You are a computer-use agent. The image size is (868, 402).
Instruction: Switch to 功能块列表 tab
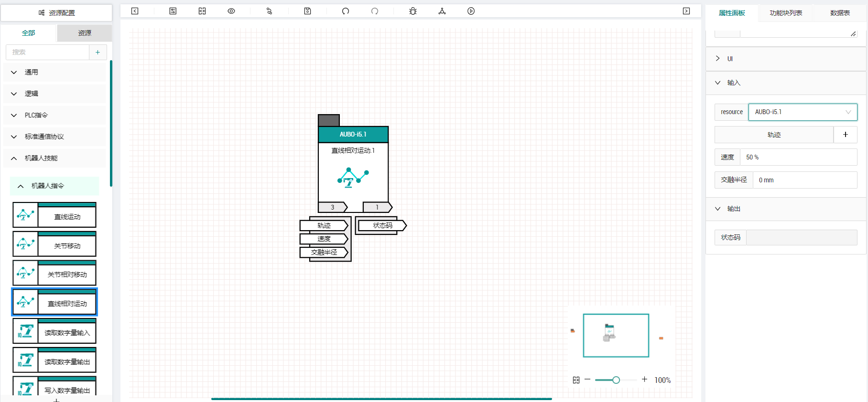(786, 13)
